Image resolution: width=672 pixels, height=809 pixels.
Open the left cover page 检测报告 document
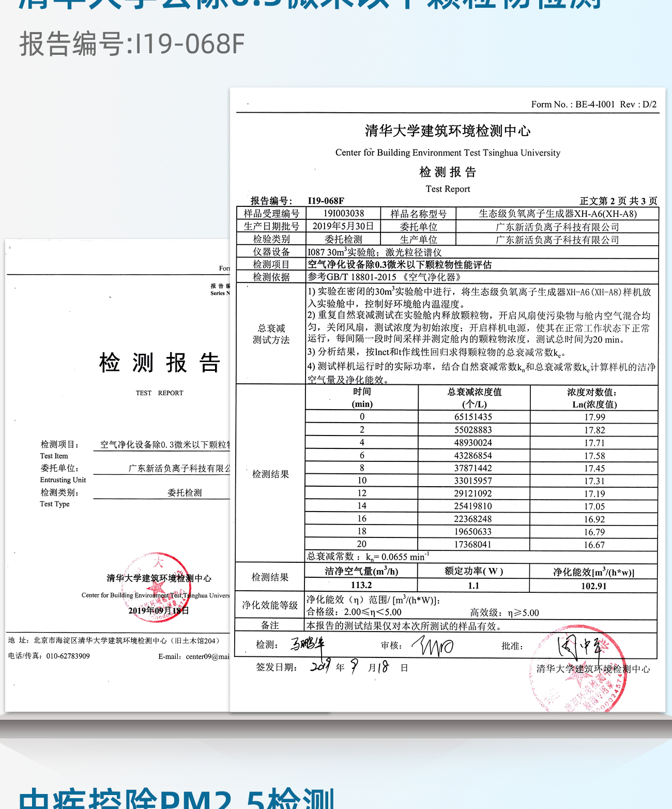[118, 475]
